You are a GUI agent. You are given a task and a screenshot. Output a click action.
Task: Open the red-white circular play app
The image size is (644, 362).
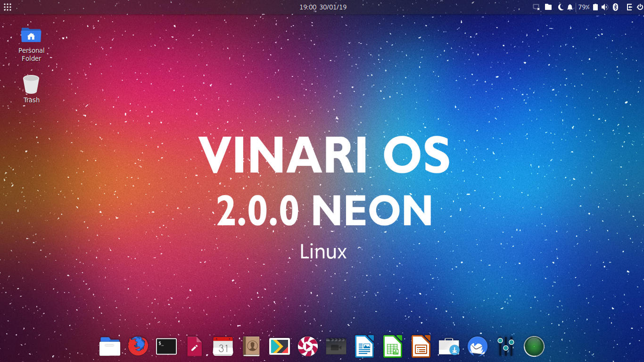(308, 346)
